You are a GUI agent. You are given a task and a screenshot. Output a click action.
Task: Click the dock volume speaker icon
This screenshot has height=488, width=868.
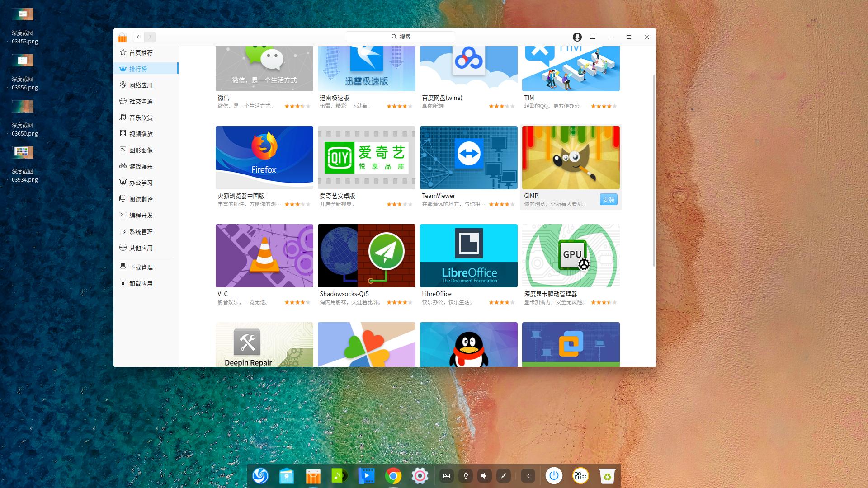click(x=485, y=476)
